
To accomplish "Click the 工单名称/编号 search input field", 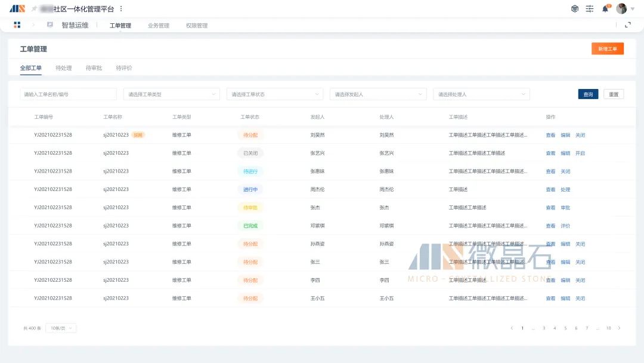I will [x=69, y=94].
